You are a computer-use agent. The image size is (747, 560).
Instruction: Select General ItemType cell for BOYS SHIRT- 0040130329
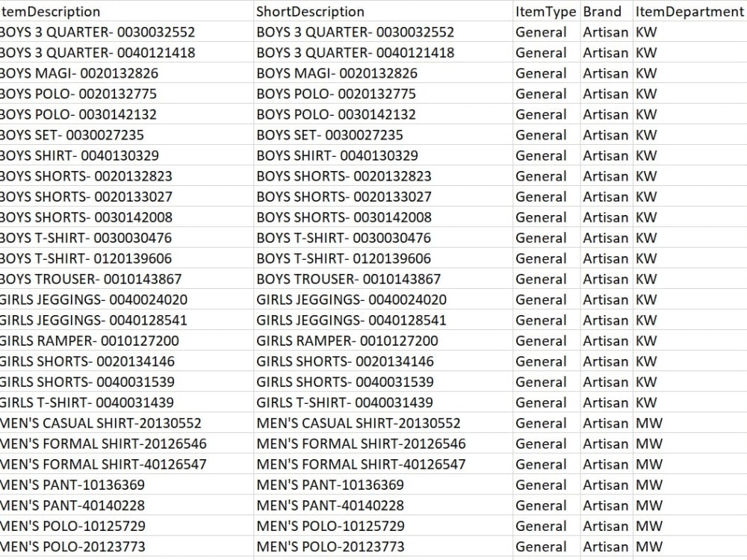tap(547, 155)
